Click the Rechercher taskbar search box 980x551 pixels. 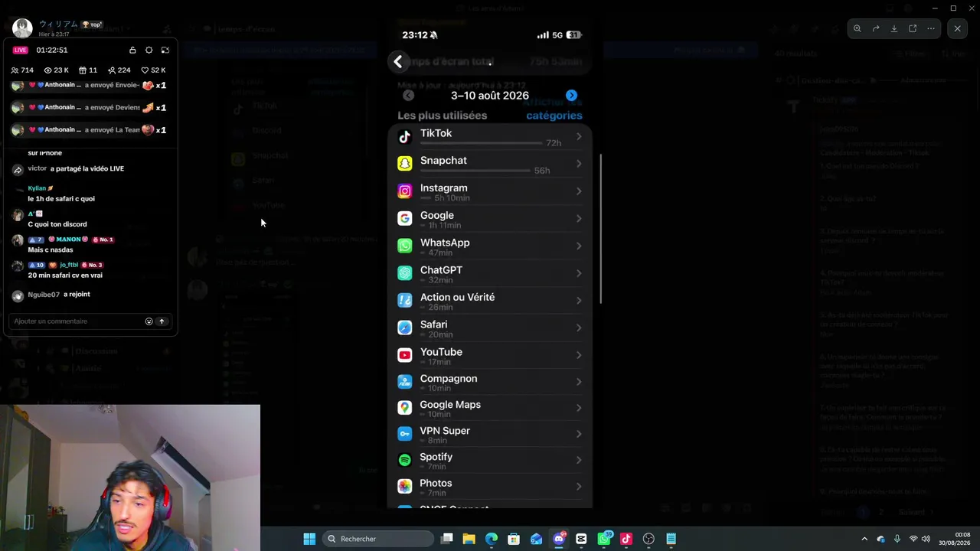378,539
